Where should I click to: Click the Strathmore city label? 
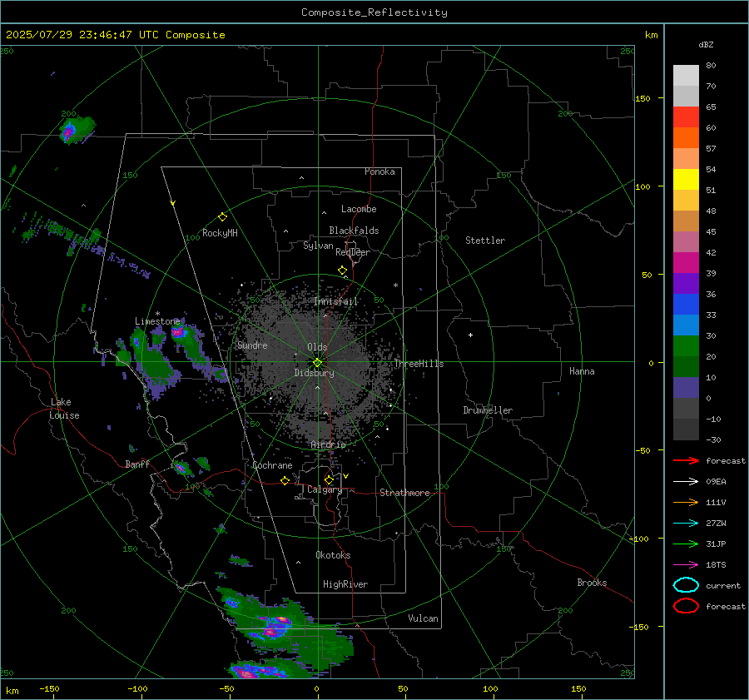coord(404,493)
